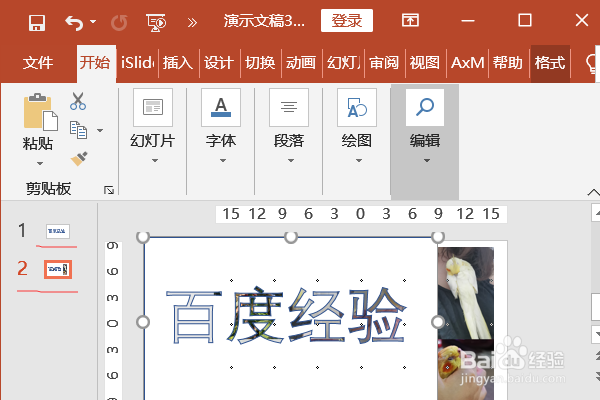The image size is (600, 400).
Task: Click the 字体 font group icon
Action: pyautogui.click(x=221, y=107)
